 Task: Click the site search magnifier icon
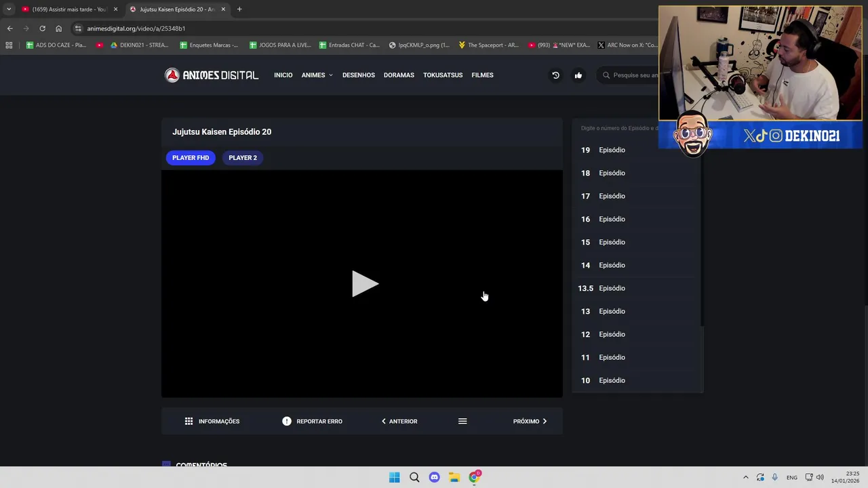pos(606,75)
